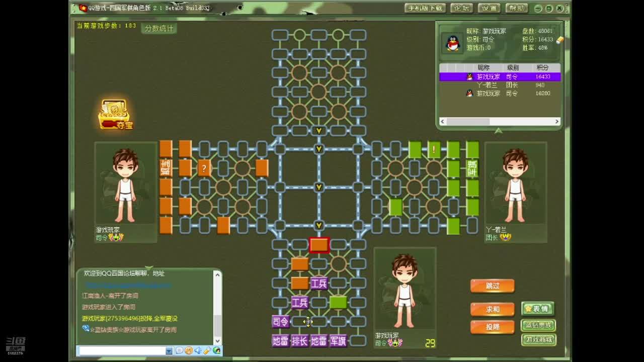Click the red-outlined orange piece
Image resolution: width=644 pixels, height=362 pixels.
coord(319,245)
